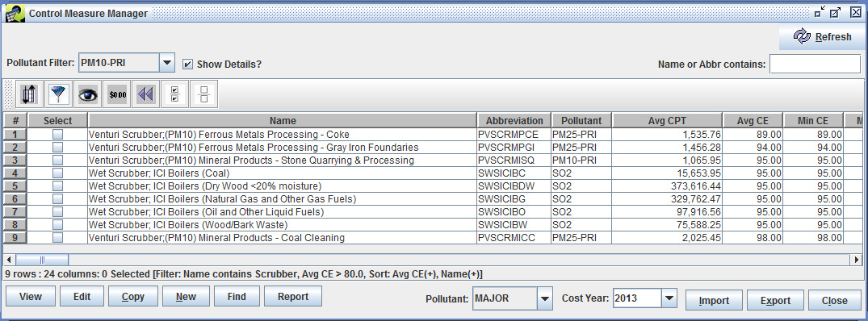Click the Find button
868x321 pixels.
(x=237, y=297)
